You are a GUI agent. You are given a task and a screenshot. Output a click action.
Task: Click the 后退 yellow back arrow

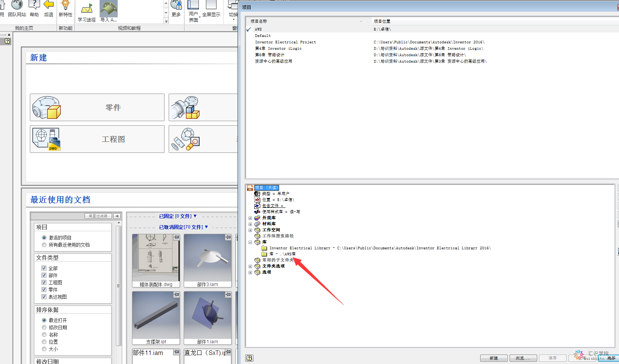(49, 5)
